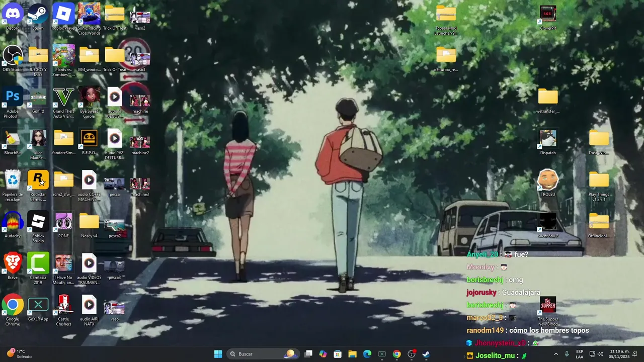The height and width of the screenshot is (362, 644).
Task: Open OBS Studio desktop shortcut
Action: tap(13, 58)
